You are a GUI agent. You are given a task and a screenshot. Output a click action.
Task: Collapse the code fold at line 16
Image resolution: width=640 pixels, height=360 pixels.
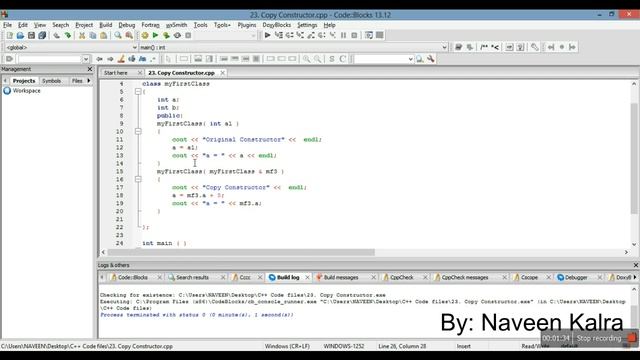click(x=138, y=179)
